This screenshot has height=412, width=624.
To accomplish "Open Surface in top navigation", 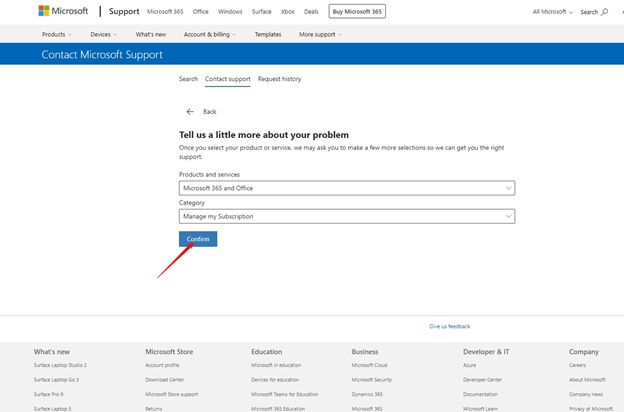I will pyautogui.click(x=261, y=12).
